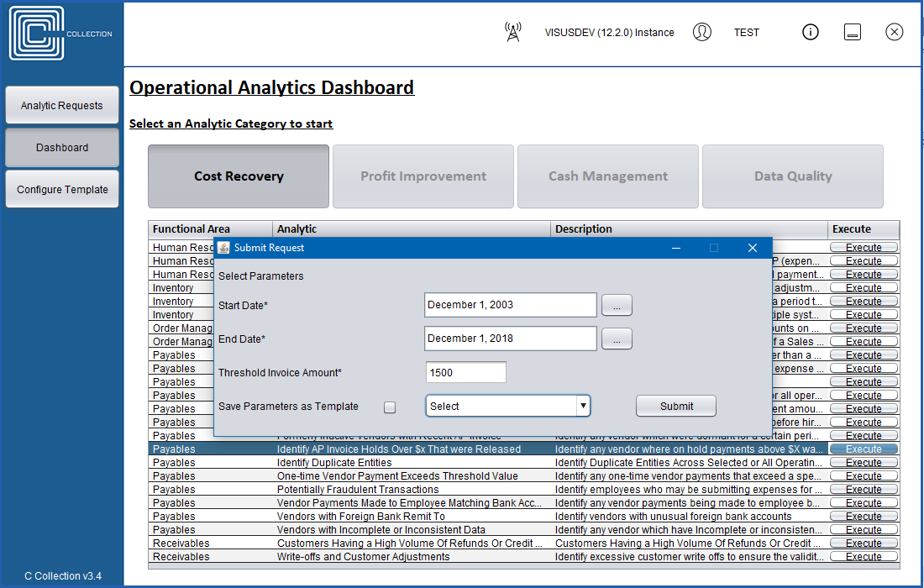Minimize the application using the header icon

point(852,32)
